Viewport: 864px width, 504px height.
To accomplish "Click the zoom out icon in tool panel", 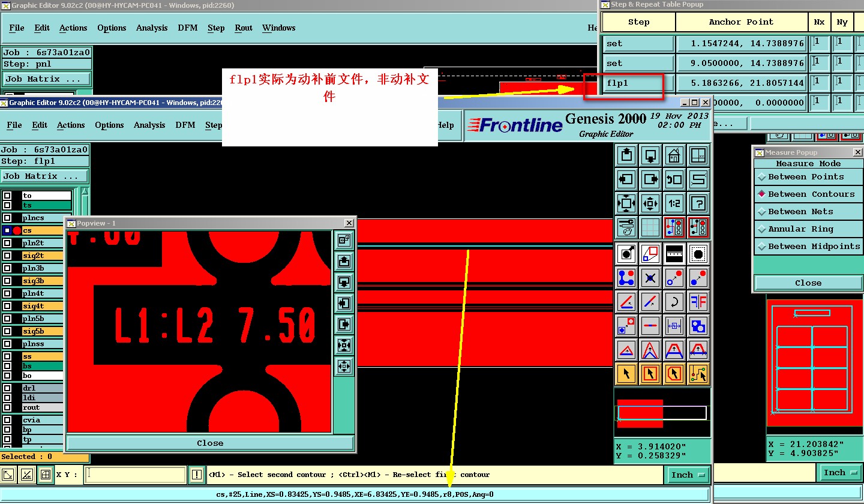I will point(650,203).
